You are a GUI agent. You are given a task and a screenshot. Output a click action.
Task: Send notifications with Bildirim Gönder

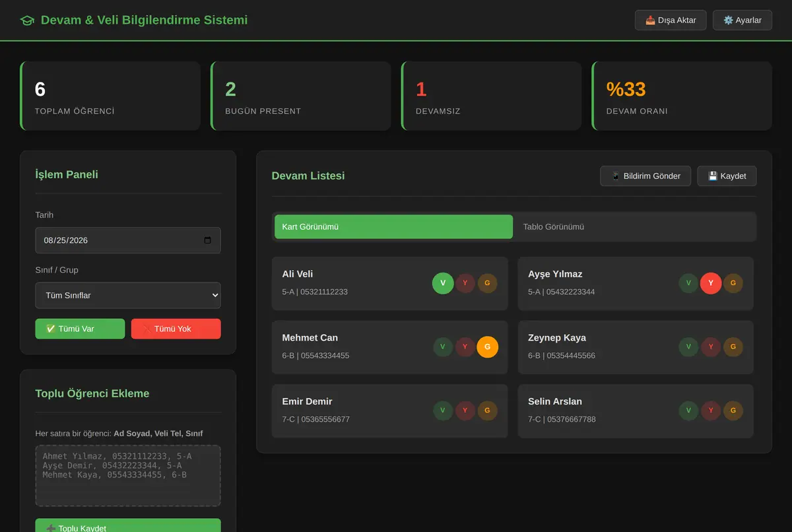pos(645,176)
